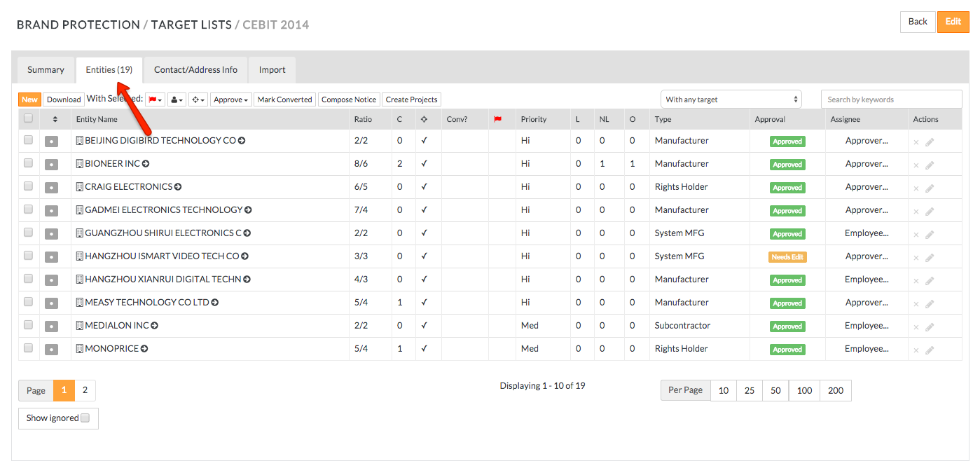This screenshot has height=461, width=980.
Task: Click the Search by keywords field
Action: (895, 99)
